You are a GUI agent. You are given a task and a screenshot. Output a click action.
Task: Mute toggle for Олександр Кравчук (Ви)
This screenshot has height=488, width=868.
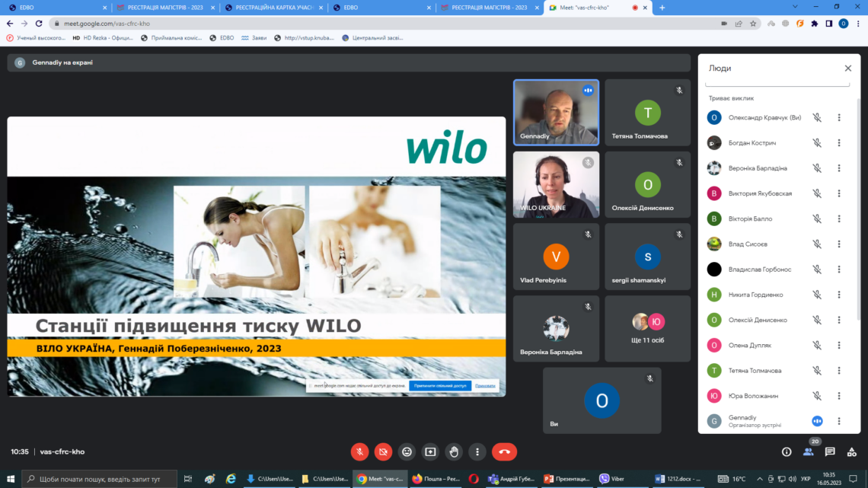[x=817, y=117]
